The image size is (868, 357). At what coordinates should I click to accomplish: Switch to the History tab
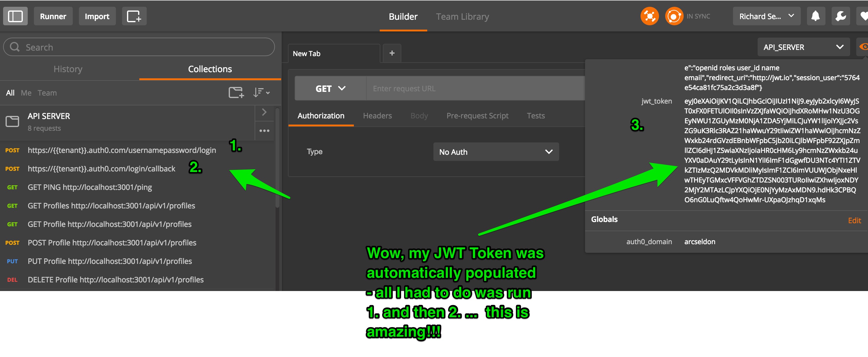[x=68, y=69]
